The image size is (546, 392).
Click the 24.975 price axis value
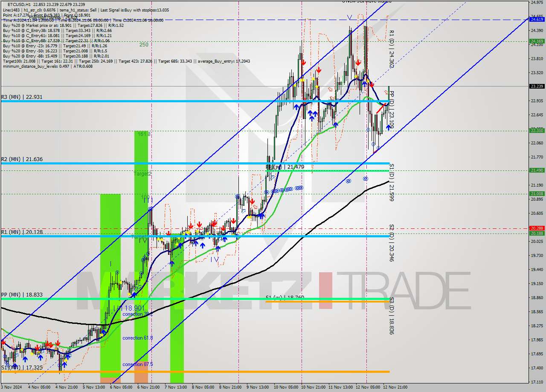pos(536,3)
